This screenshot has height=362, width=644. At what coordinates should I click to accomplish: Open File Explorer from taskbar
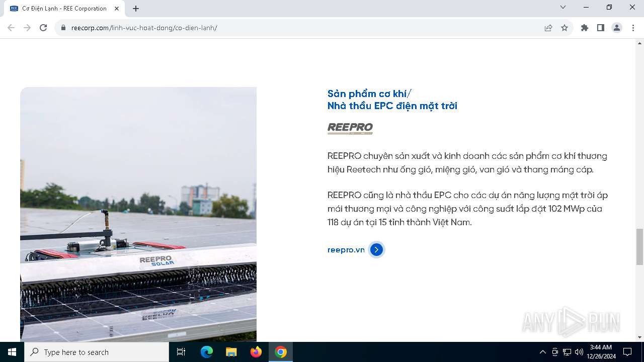coord(231,352)
